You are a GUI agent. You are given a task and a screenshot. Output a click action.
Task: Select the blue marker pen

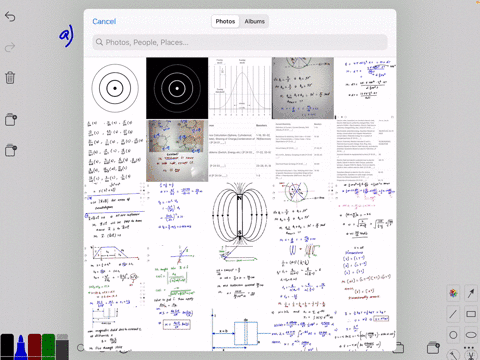[21, 346]
